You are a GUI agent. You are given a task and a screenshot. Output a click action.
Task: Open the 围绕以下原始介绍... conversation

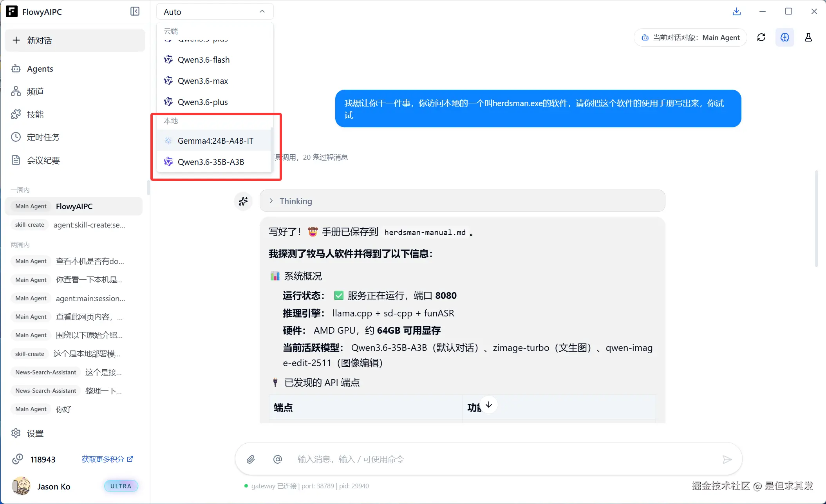tap(74, 335)
